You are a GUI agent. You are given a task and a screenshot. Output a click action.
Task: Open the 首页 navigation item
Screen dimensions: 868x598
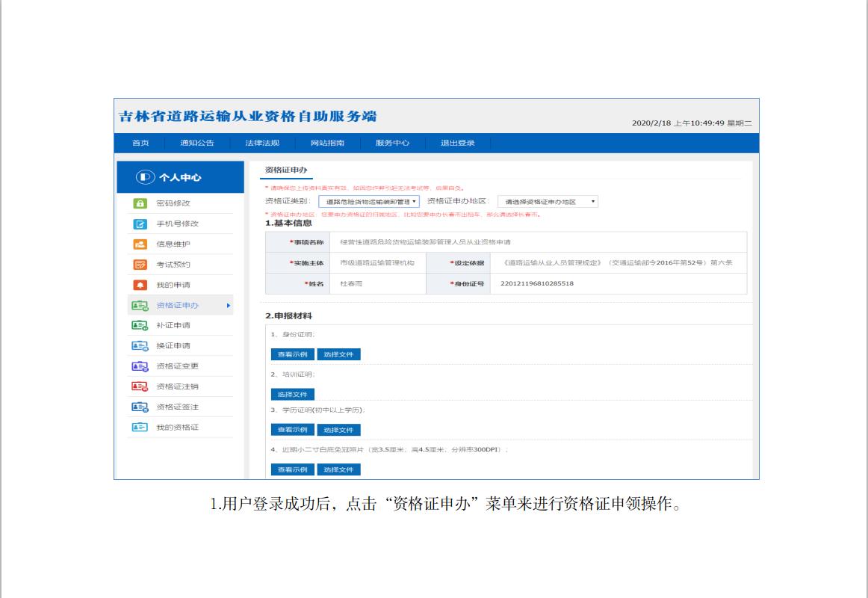pos(140,143)
